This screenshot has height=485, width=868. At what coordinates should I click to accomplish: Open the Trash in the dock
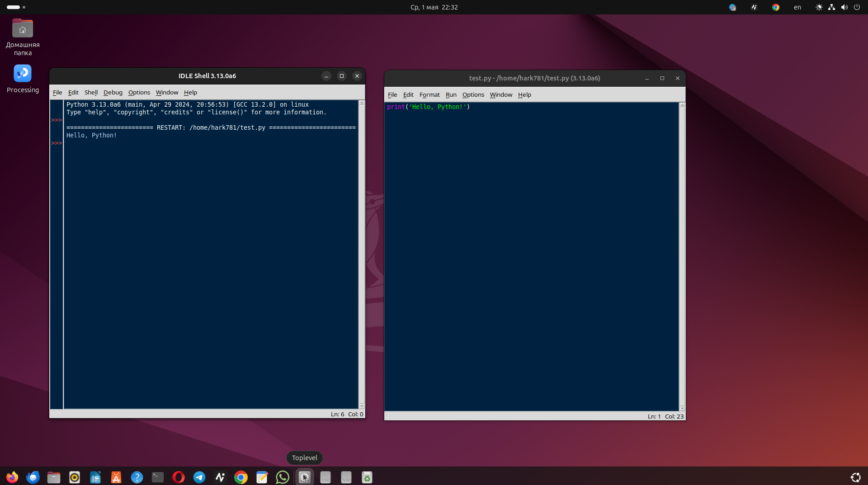pyautogui.click(x=367, y=477)
